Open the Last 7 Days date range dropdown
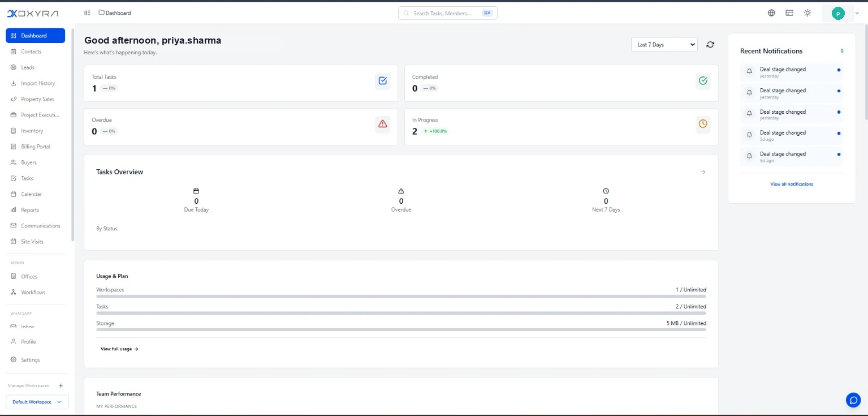This screenshot has height=416, width=868. 664,45
